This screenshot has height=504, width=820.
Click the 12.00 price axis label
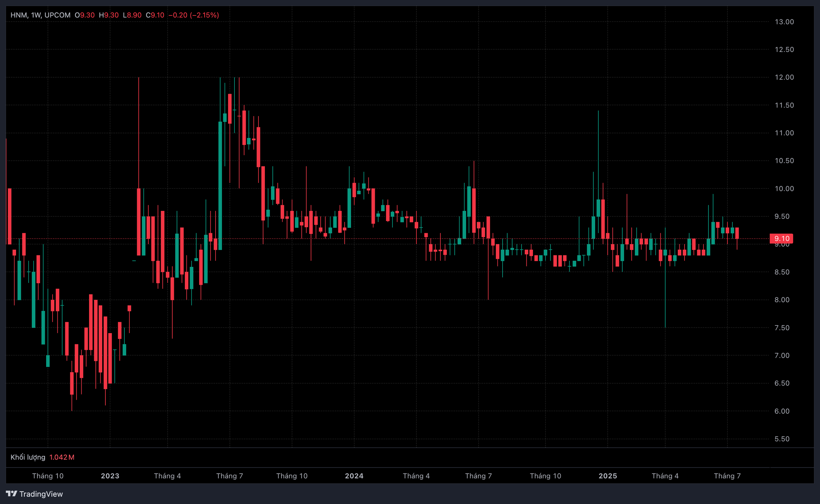(784, 77)
